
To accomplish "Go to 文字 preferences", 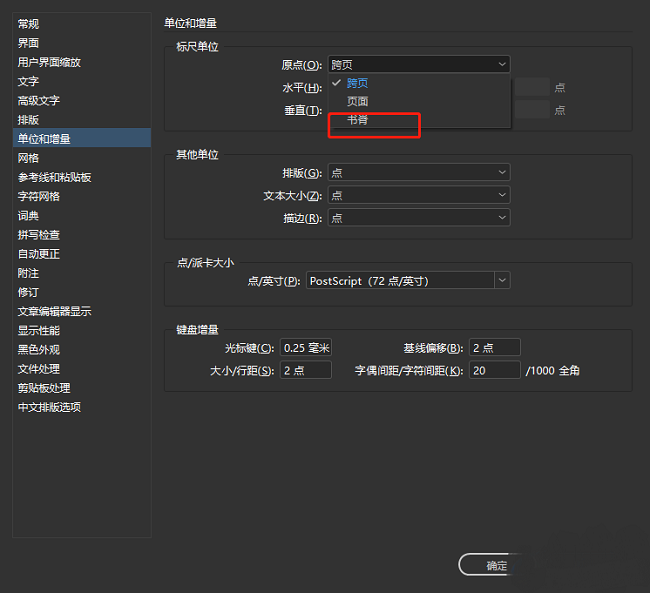I will [x=82, y=81].
